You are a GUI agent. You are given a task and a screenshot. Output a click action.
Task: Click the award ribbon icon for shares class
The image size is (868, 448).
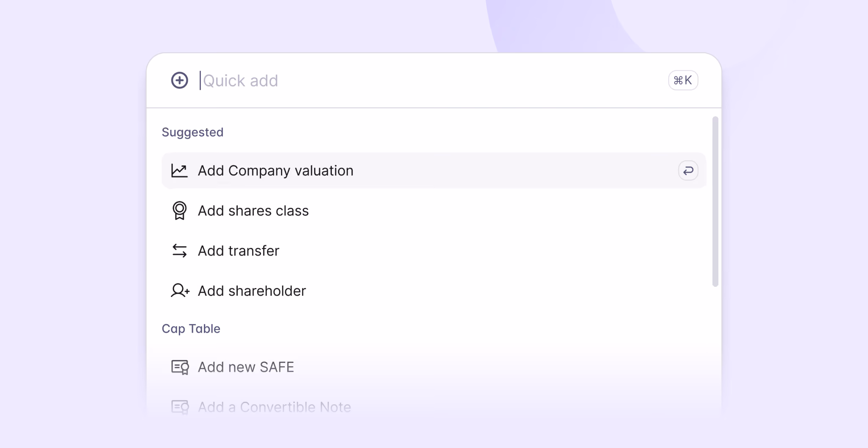179,210
